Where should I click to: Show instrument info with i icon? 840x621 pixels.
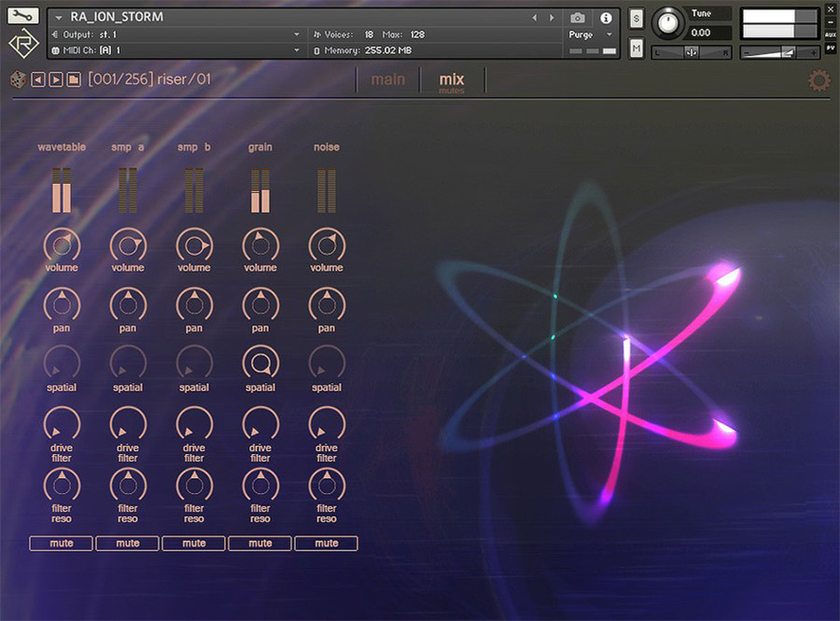pos(606,18)
